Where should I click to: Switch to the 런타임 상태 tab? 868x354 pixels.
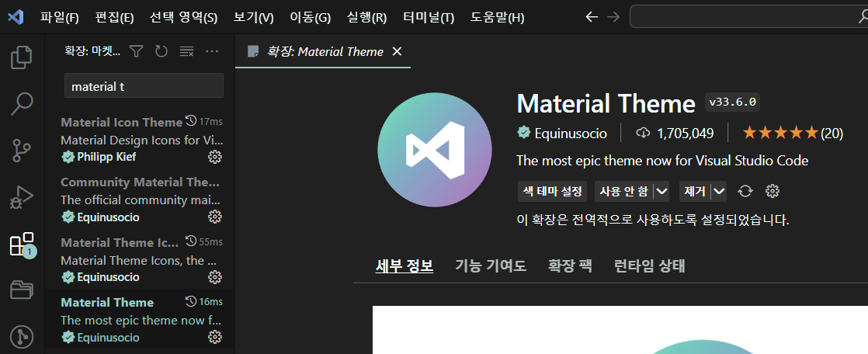(649, 266)
